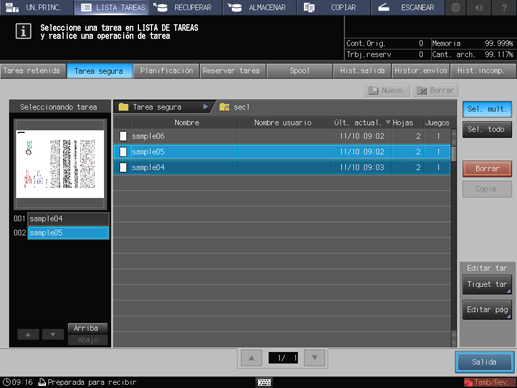Viewport: 517px width, 388px height.
Task: Click the down arrow under selected list
Action: [x=53, y=334]
